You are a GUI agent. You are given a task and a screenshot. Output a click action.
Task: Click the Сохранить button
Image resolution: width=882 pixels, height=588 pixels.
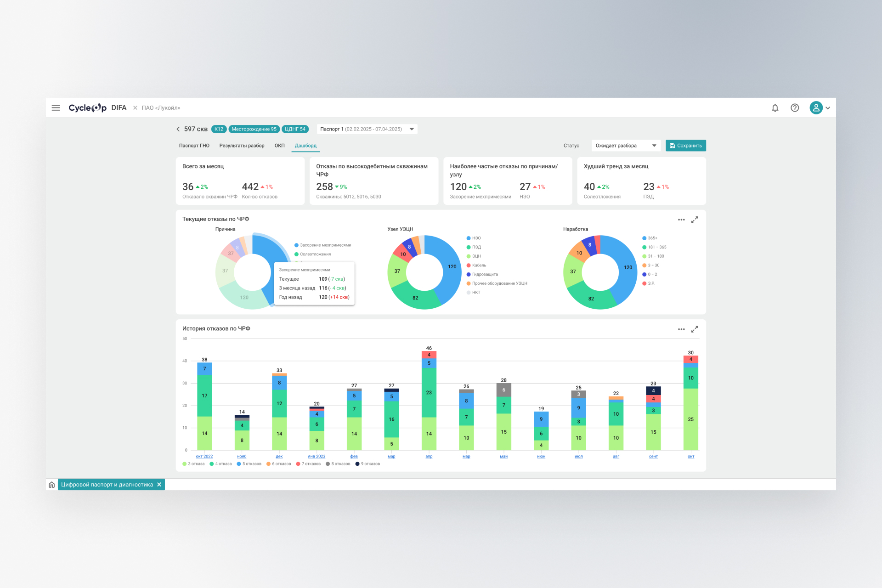pyautogui.click(x=685, y=146)
